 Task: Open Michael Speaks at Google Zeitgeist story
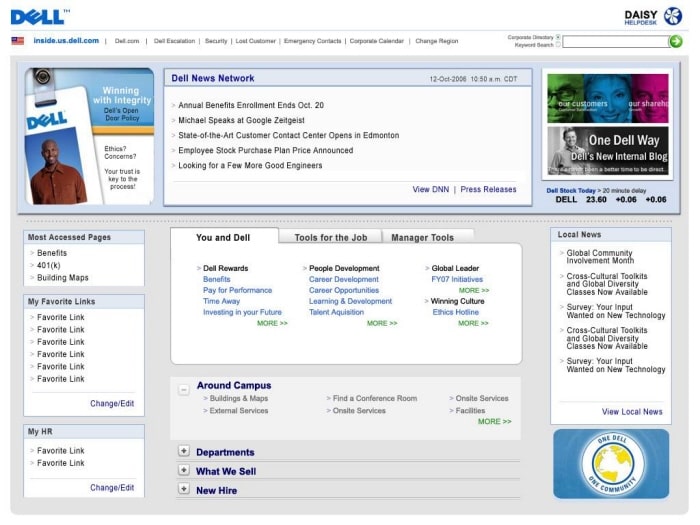[241, 121]
